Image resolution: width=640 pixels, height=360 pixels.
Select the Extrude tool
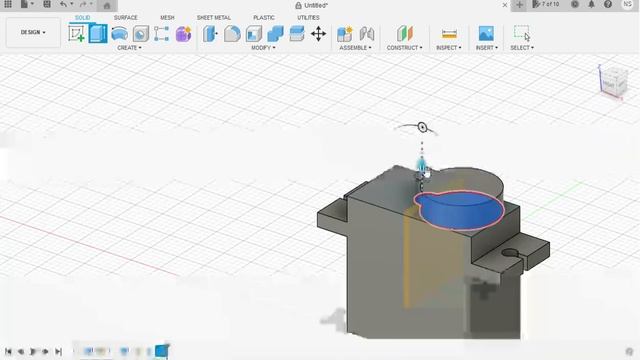[x=98, y=33]
